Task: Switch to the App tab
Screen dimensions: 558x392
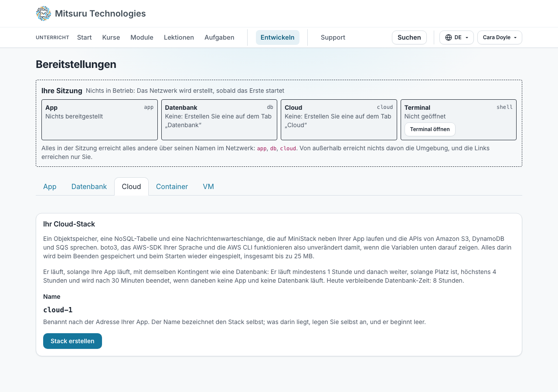Action: pos(50,186)
